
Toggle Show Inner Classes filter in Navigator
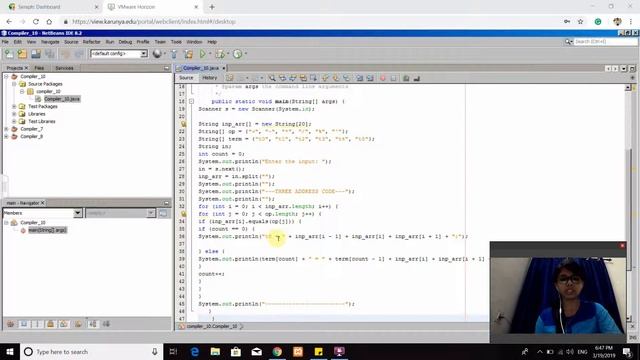(x=64, y=324)
